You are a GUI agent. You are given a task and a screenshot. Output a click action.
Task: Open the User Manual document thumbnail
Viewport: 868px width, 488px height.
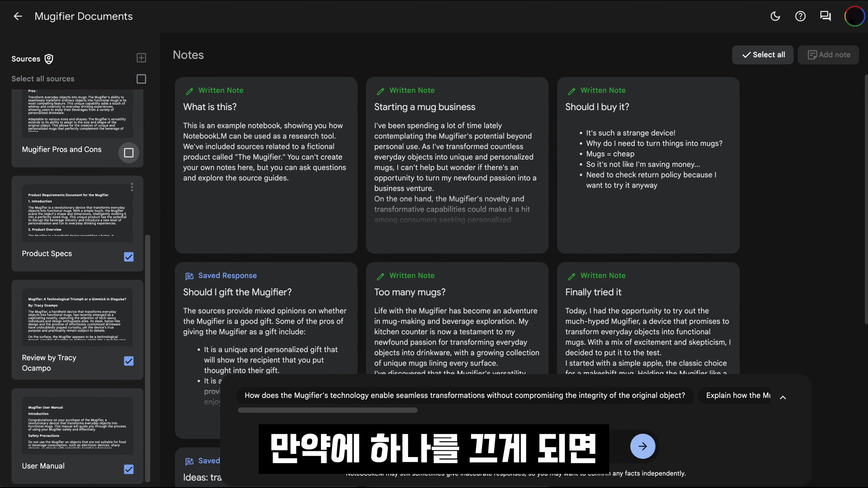(x=77, y=426)
